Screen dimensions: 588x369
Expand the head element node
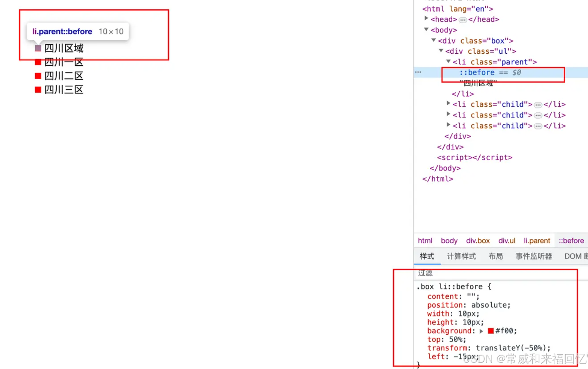pos(426,19)
